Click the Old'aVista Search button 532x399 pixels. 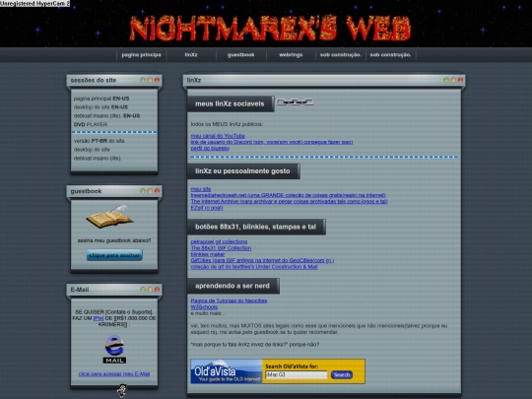pos(341,375)
